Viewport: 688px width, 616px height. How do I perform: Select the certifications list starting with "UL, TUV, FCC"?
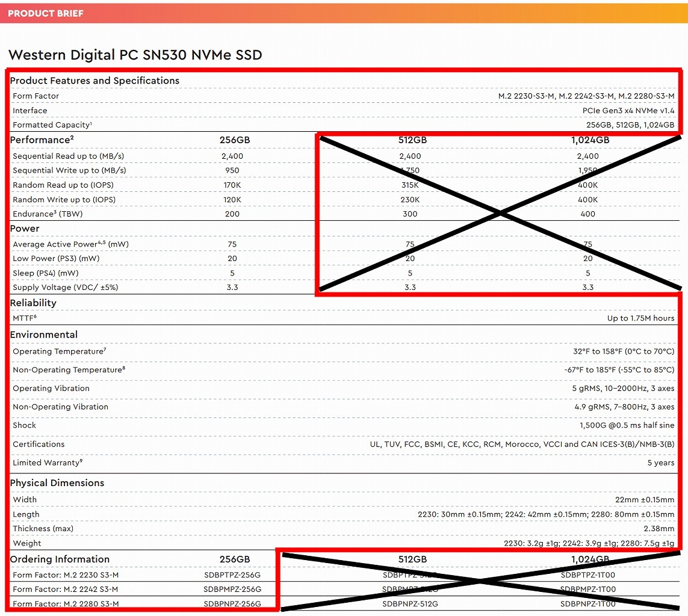click(x=522, y=444)
